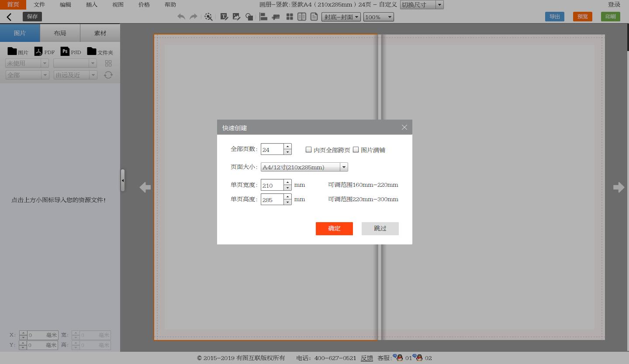The height and width of the screenshot is (364, 629).
Task: Open the four-square grid view icon in toolbar
Action: coord(289,17)
